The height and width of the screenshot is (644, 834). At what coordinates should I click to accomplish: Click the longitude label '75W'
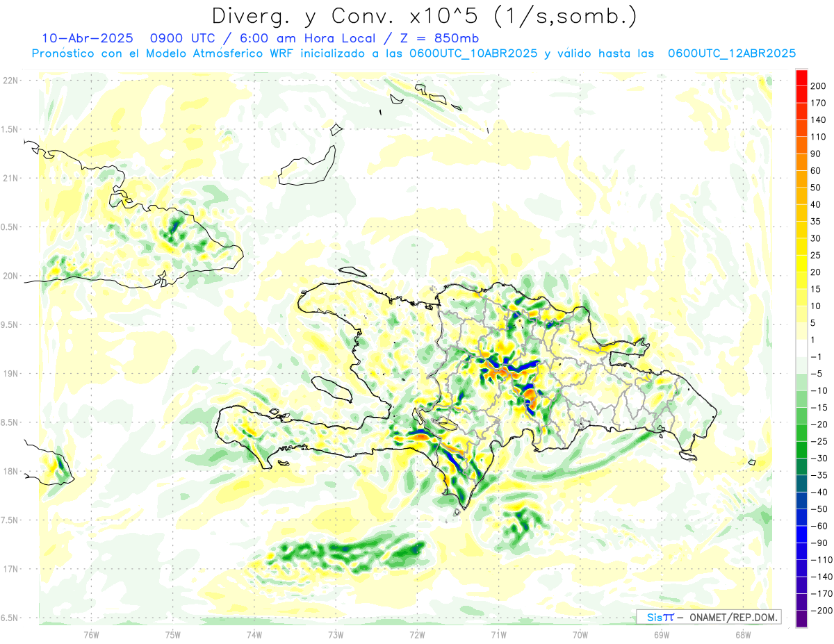tap(173, 634)
